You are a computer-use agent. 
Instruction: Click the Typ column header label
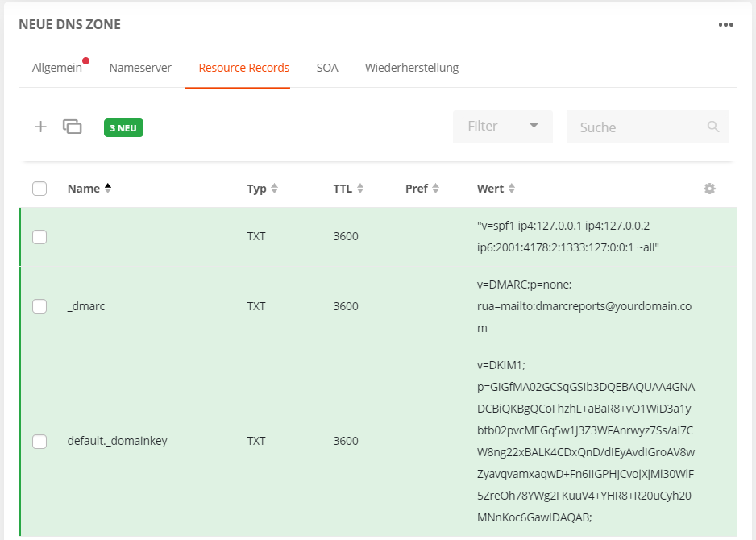coord(256,189)
